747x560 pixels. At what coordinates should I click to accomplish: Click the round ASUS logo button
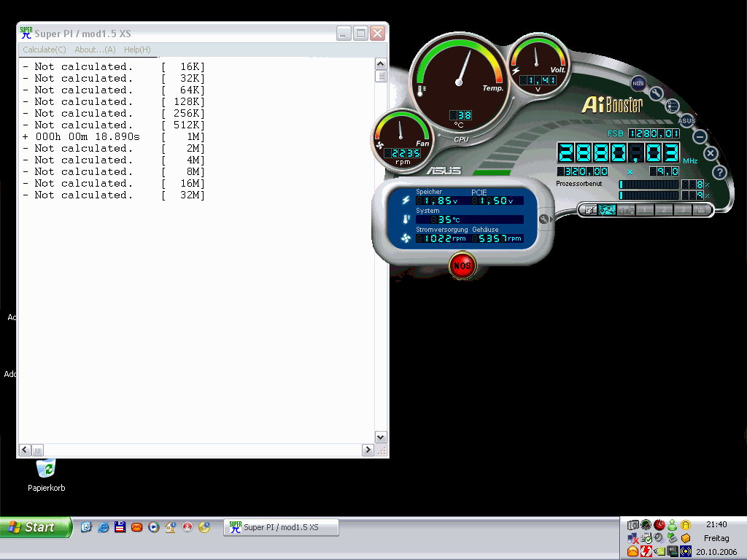(x=686, y=120)
